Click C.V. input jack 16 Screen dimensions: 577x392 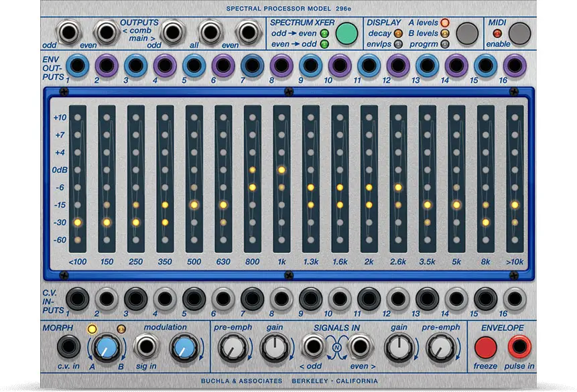(x=515, y=299)
